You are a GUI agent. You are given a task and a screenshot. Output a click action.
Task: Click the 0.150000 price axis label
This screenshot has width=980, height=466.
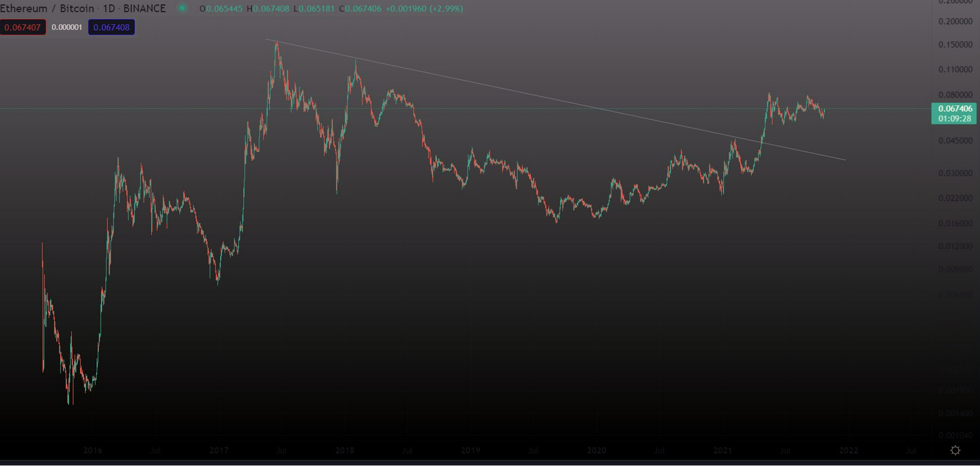(x=955, y=44)
